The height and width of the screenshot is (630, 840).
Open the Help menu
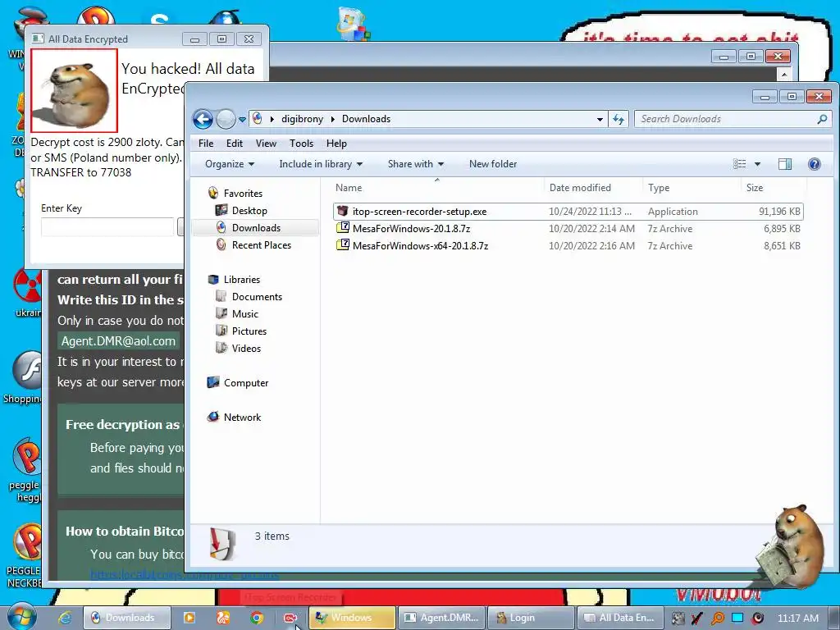point(336,144)
